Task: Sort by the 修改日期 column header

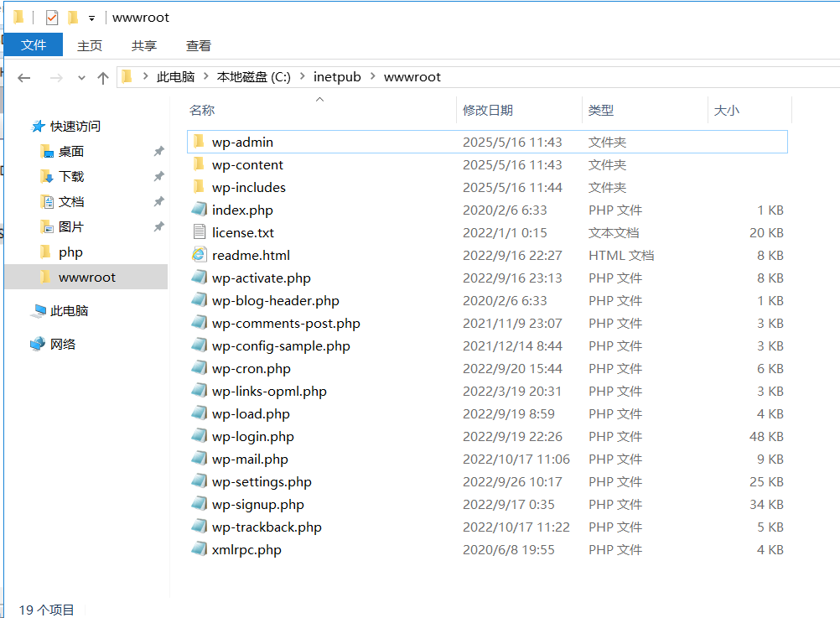Action: (x=519, y=111)
